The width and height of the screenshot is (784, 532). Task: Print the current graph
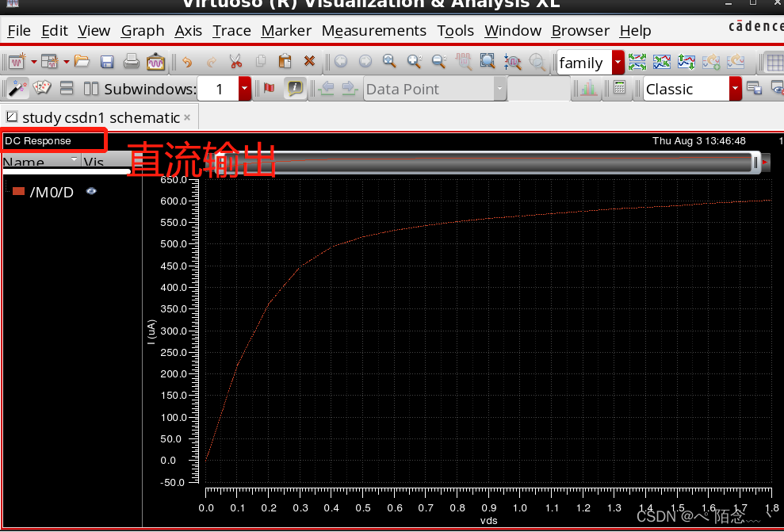[x=131, y=62]
